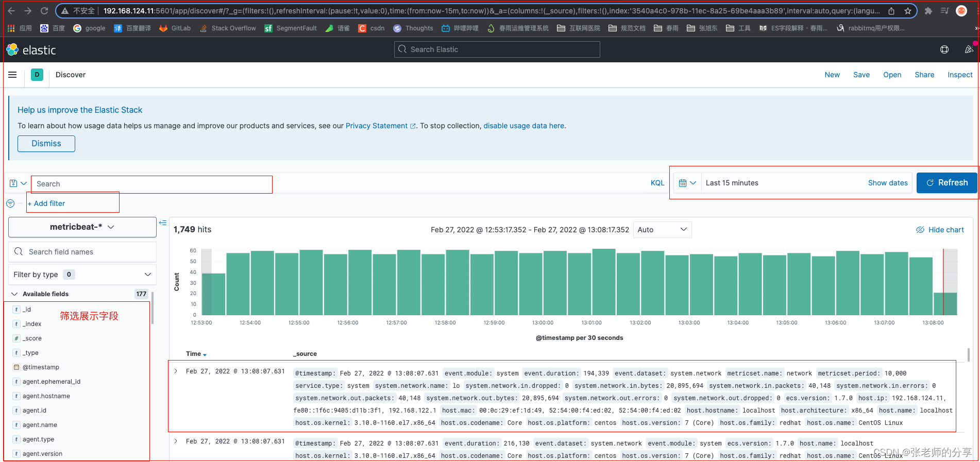This screenshot has height=462, width=980.
Task: Open the Thoughts bookmark
Action: [x=413, y=28]
